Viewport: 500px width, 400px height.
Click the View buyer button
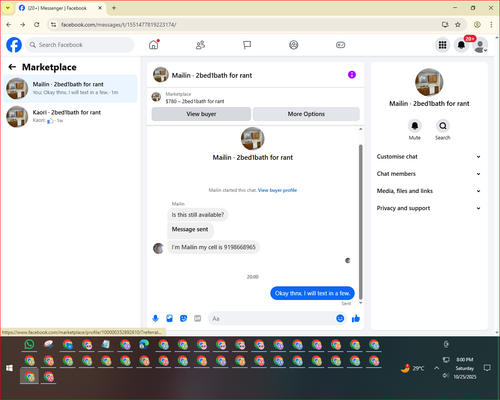[x=201, y=114]
